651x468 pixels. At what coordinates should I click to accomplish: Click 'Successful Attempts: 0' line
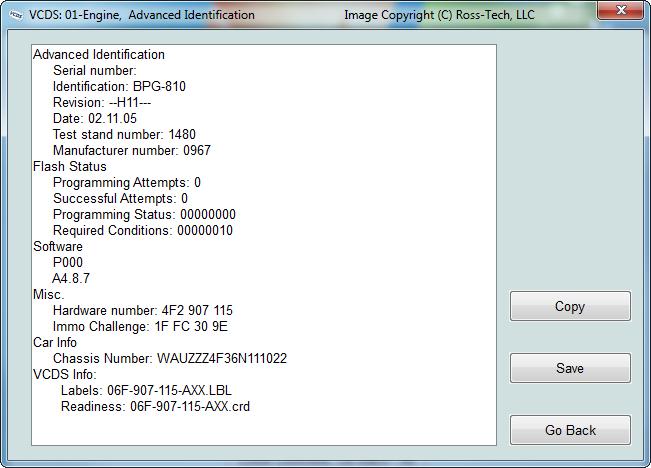point(120,198)
